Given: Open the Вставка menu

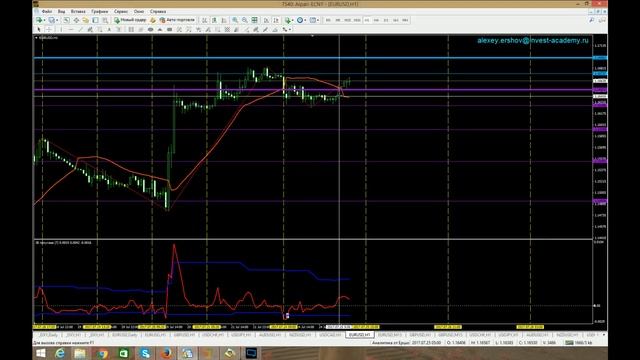Looking at the screenshot, I should pos(78,11).
